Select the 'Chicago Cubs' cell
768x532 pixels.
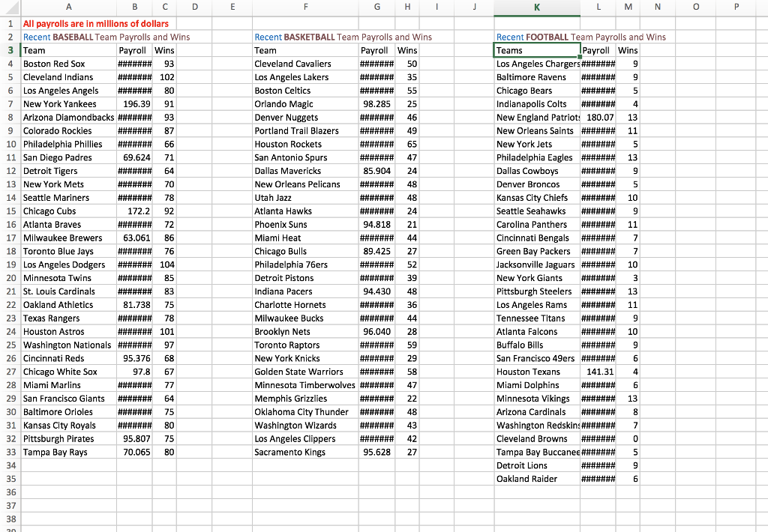[68, 211]
